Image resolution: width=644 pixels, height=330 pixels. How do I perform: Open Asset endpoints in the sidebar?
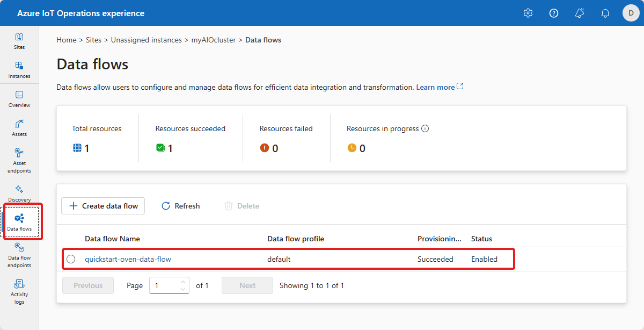[19, 160]
